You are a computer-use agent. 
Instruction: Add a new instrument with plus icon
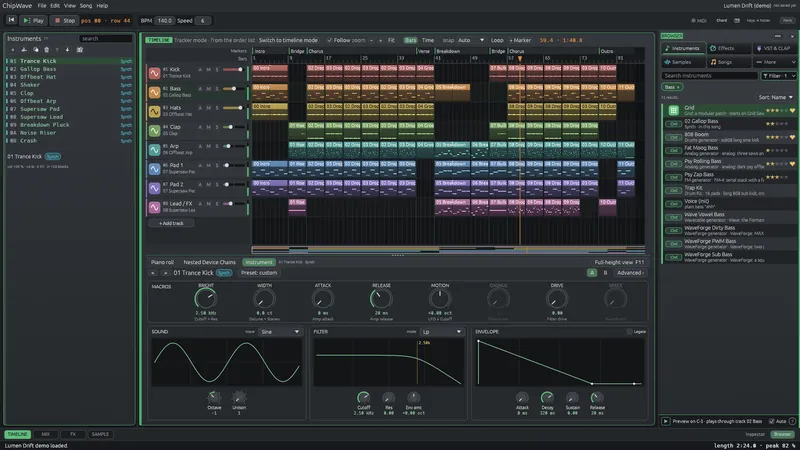[13, 50]
